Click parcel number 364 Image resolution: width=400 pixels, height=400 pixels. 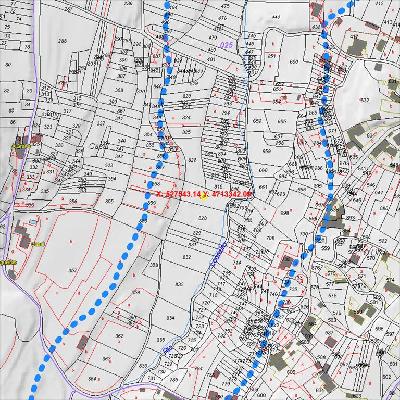pos(93,379)
